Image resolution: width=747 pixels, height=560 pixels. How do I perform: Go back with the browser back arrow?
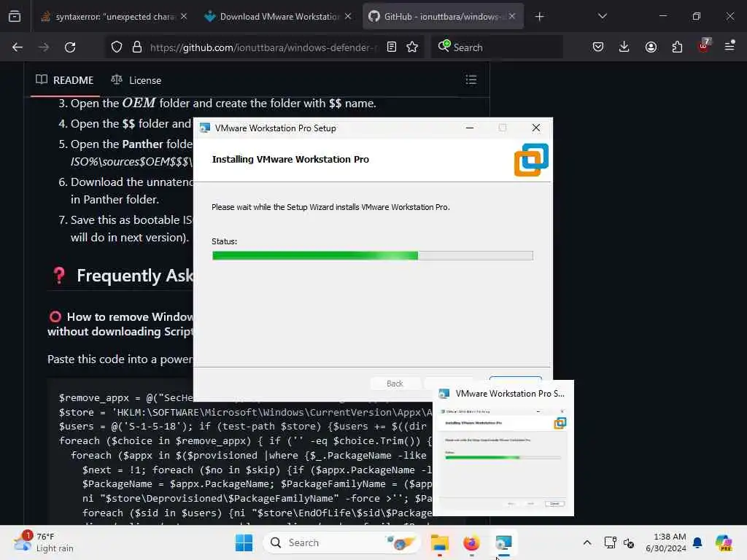(x=18, y=47)
